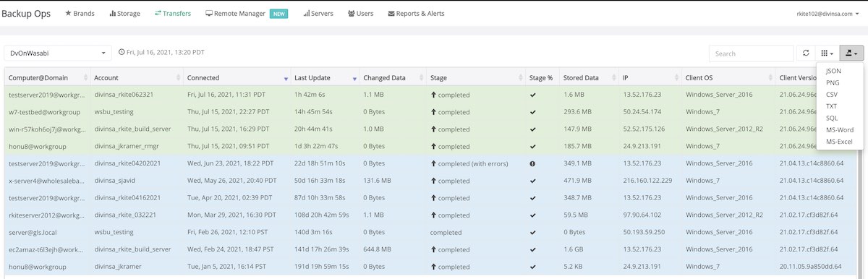868x279 pixels.
Task: Click into the Search field
Action: tap(751, 53)
